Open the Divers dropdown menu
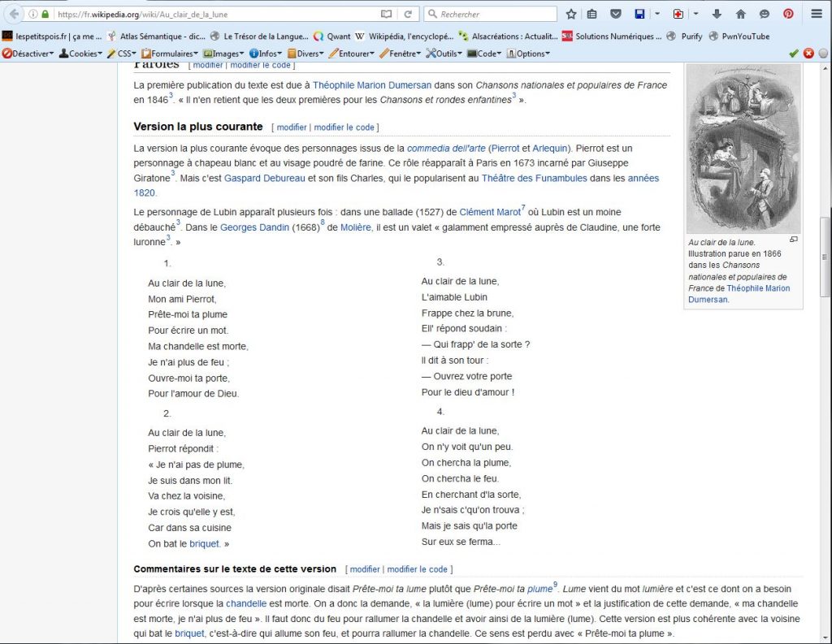The image size is (832, 644). point(305,54)
